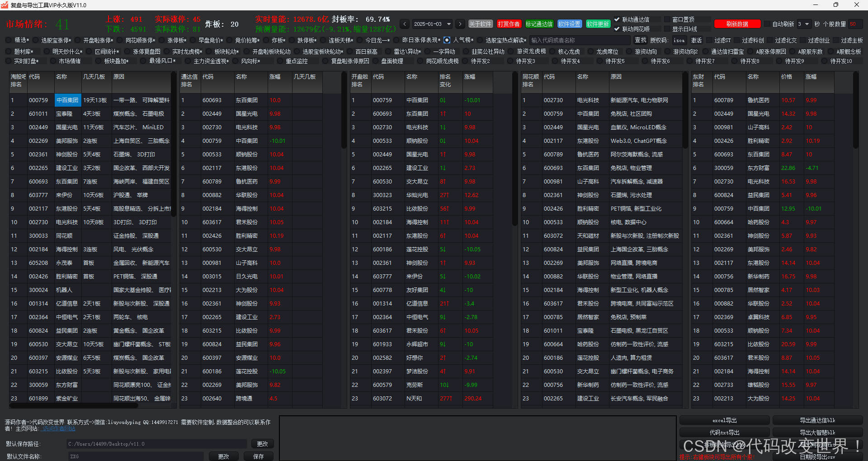This screenshot has width=868, height=461.
Task: Select the 同花顺涨停* radio option
Action: (119, 40)
